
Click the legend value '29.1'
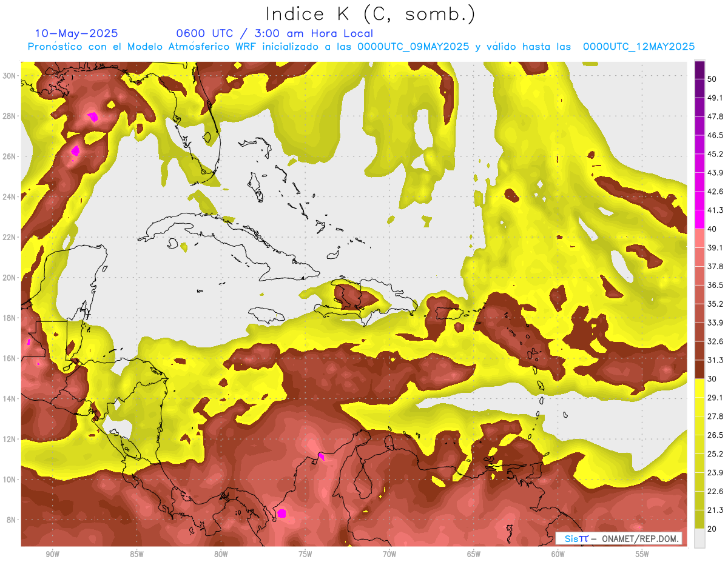[x=715, y=397]
